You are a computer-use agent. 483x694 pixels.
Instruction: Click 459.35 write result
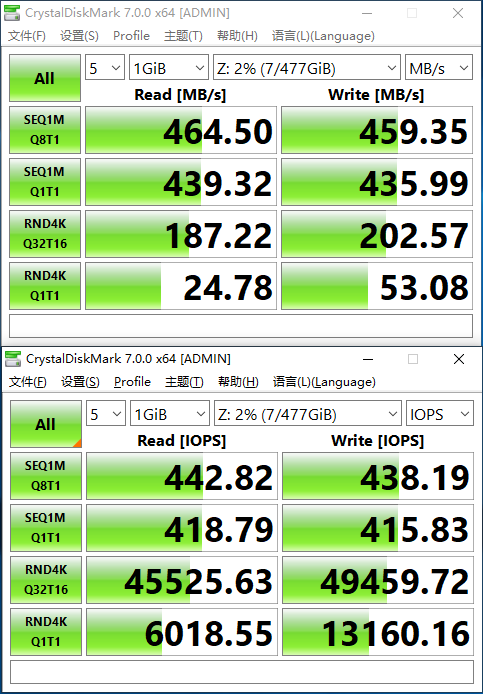pos(377,130)
